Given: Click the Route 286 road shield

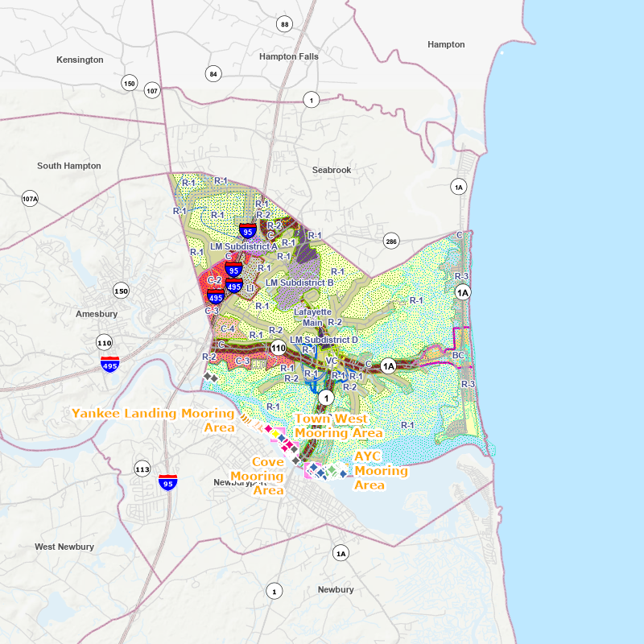Looking at the screenshot, I should pos(391,241).
